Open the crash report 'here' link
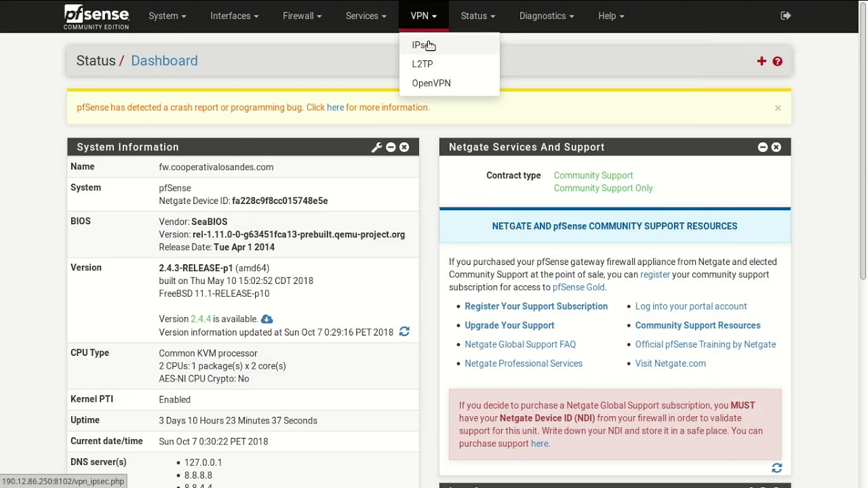Screen dimensions: 868x488 point(335,107)
